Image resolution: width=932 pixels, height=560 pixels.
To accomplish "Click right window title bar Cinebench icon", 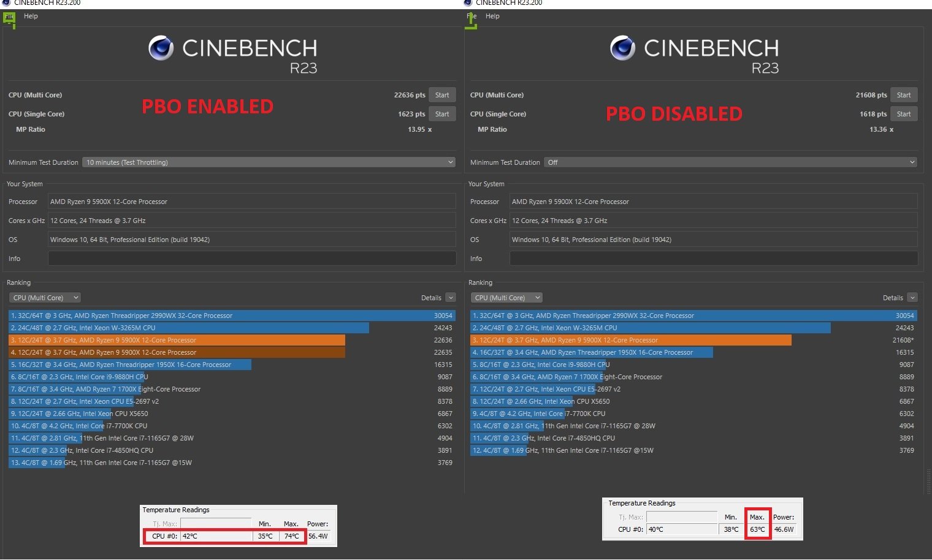I will (467, 2).
